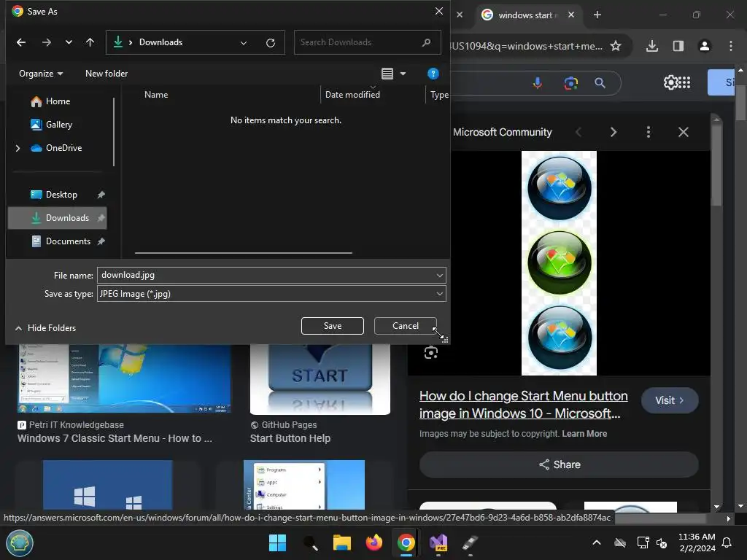
Task: Sort by Date modified column
Action: click(x=352, y=94)
